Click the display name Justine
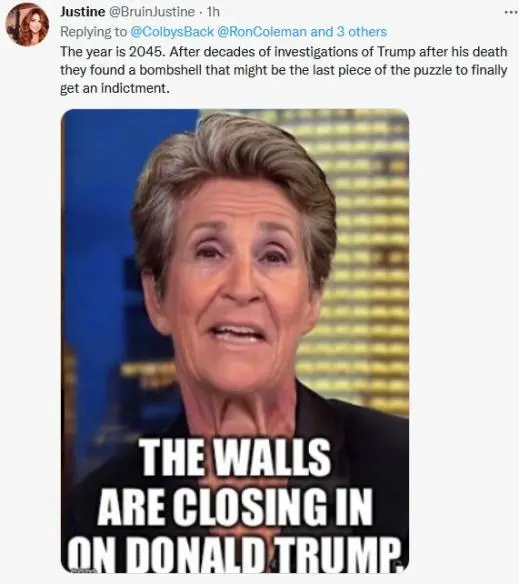This screenshot has width=519, height=584. tap(82, 12)
